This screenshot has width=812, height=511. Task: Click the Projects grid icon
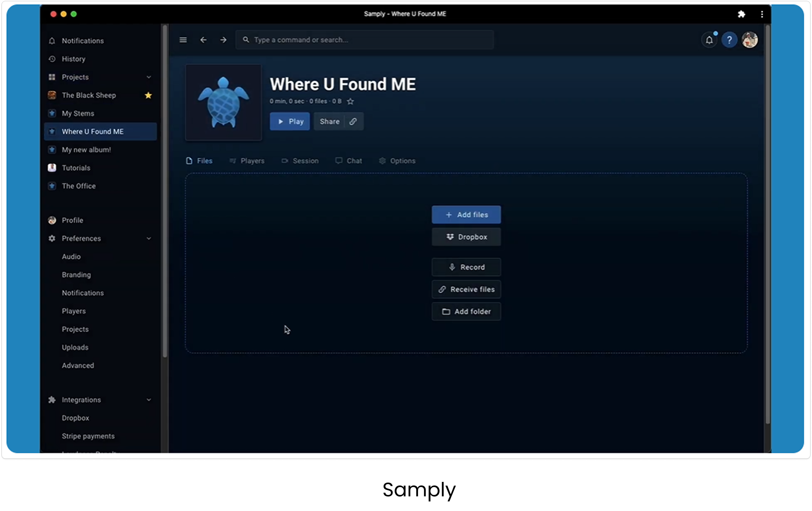click(x=52, y=77)
